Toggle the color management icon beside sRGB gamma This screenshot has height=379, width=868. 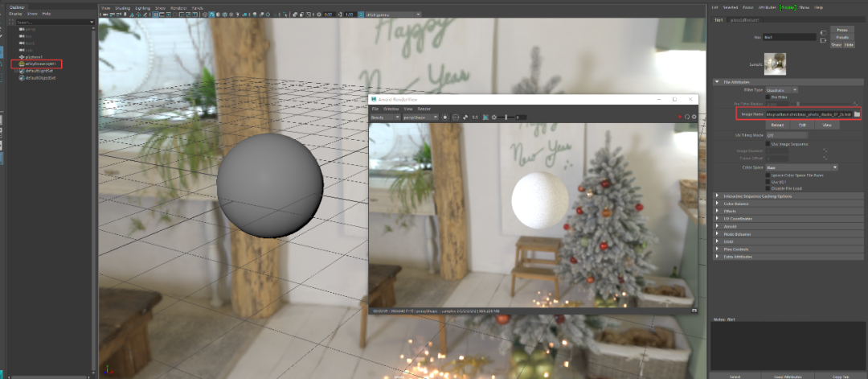[x=361, y=14]
